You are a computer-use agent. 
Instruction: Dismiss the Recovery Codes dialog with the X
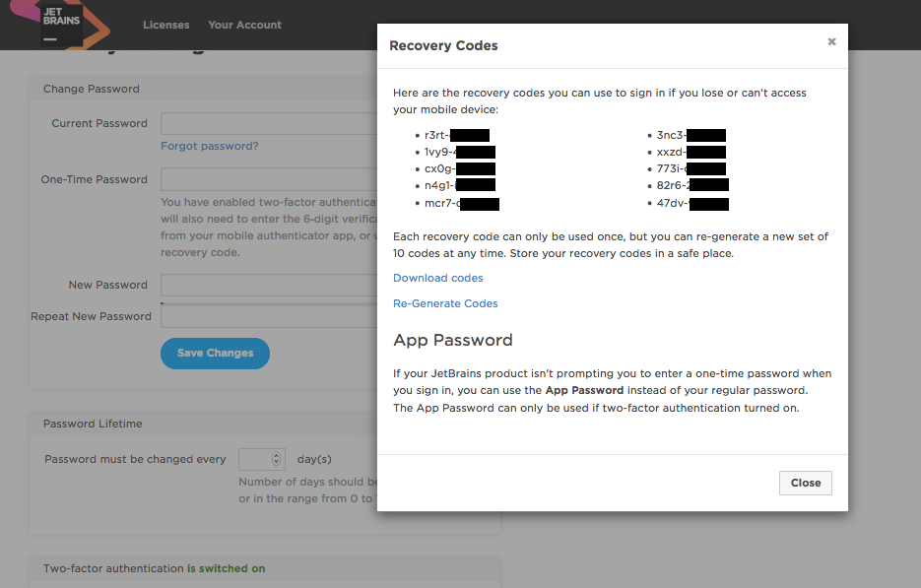point(831,42)
